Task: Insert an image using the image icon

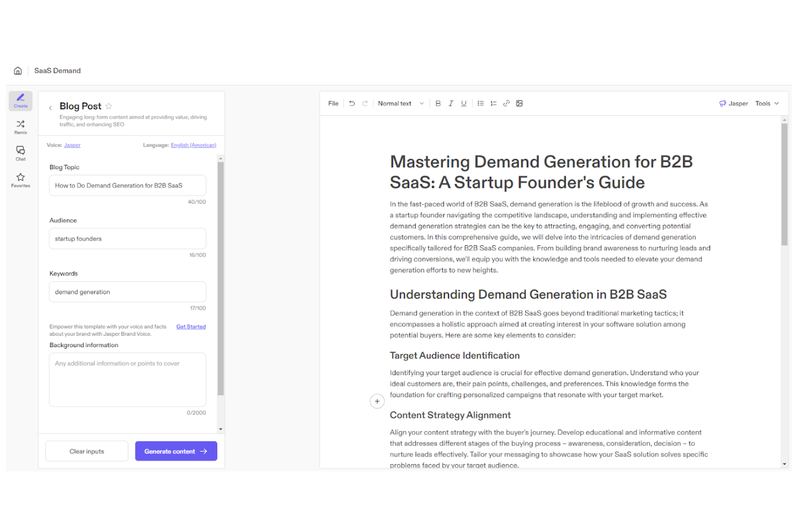Action: 519,103
